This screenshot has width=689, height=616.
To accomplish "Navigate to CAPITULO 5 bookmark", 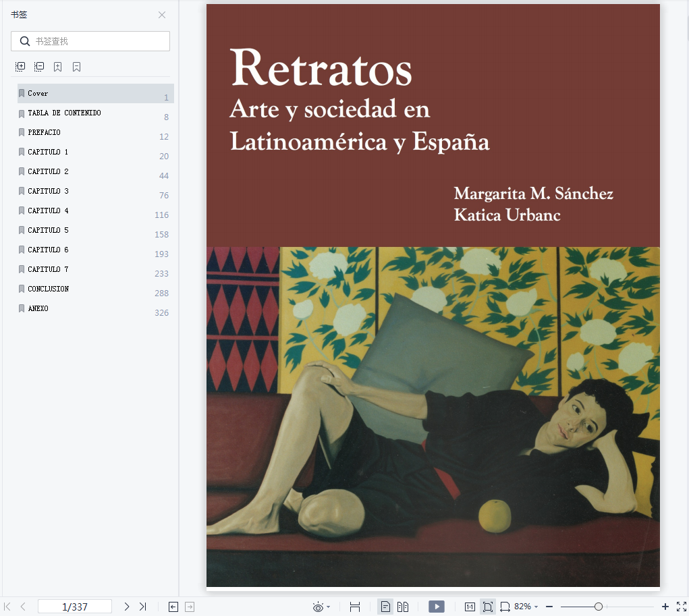I will tap(96, 231).
